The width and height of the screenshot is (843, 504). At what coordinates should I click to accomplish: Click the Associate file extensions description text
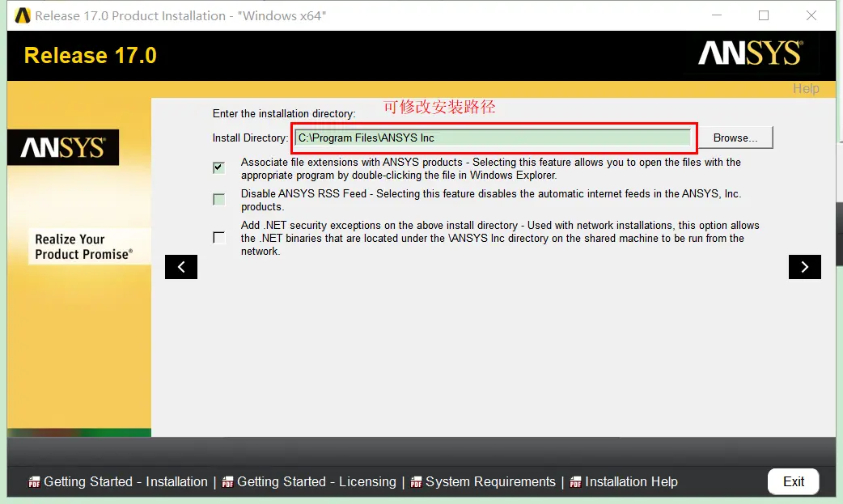click(491, 168)
